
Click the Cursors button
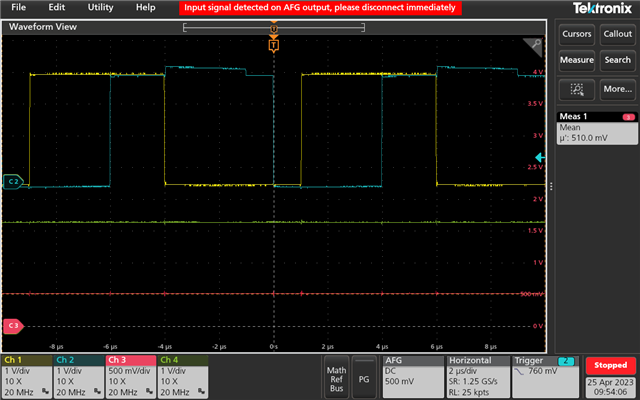(x=577, y=34)
